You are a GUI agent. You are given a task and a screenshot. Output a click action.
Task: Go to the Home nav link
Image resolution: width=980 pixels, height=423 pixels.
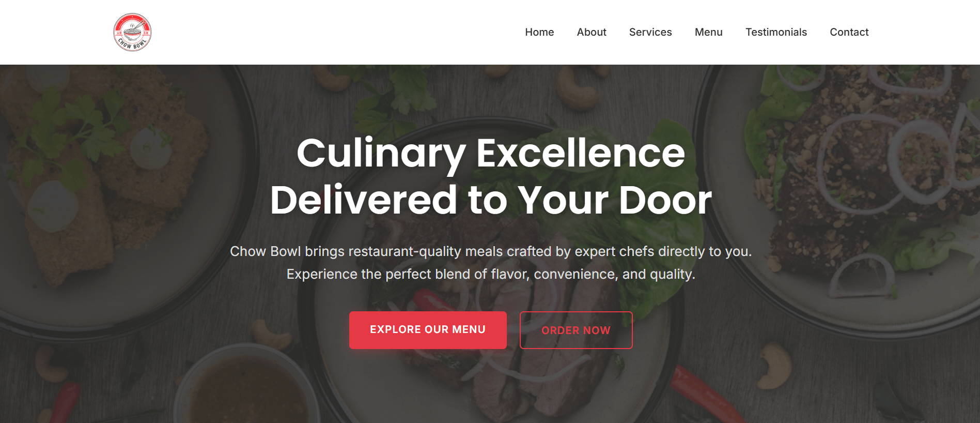click(x=539, y=32)
